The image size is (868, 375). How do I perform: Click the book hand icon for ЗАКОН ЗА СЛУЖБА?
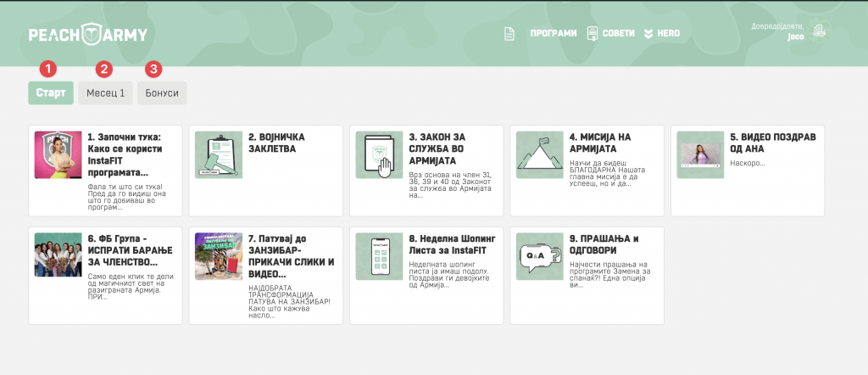pos(379,154)
